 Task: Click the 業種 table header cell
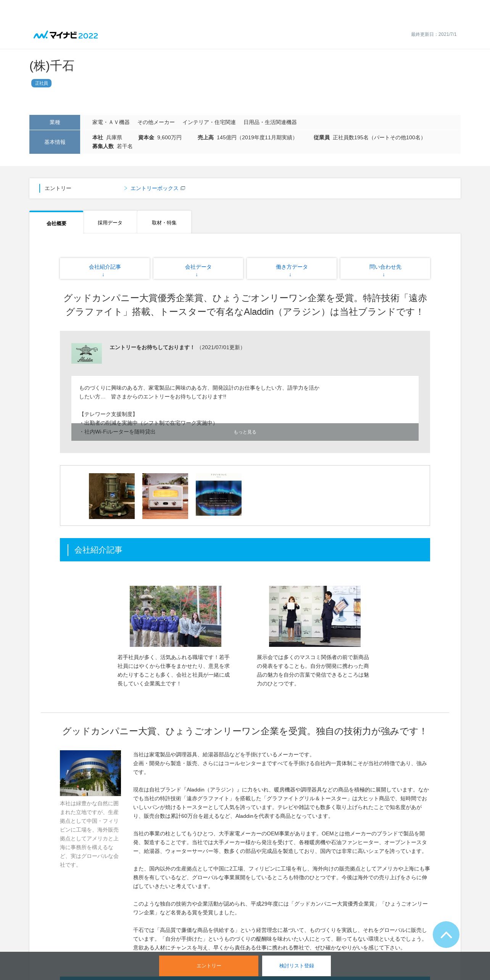pos(55,122)
